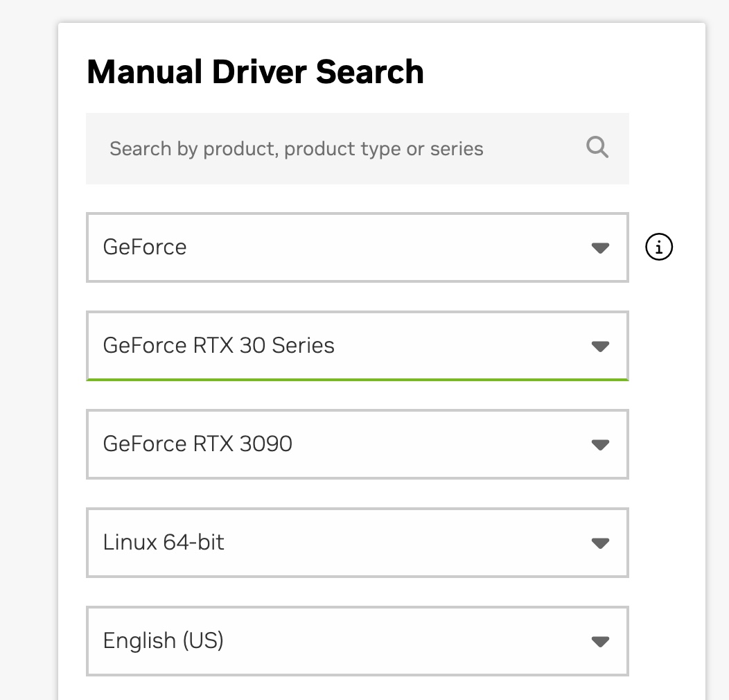Open the GeForce product type dropdown

coord(357,247)
